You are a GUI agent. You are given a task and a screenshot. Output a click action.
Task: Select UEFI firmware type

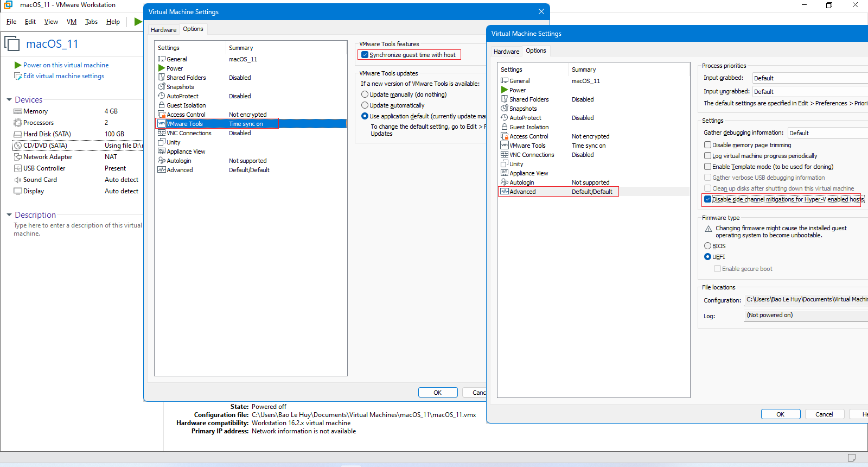[707, 257]
